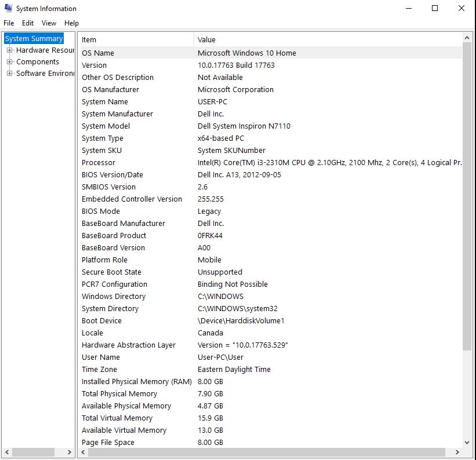
Task: Select the BaseBoard Product item
Action: (114, 235)
